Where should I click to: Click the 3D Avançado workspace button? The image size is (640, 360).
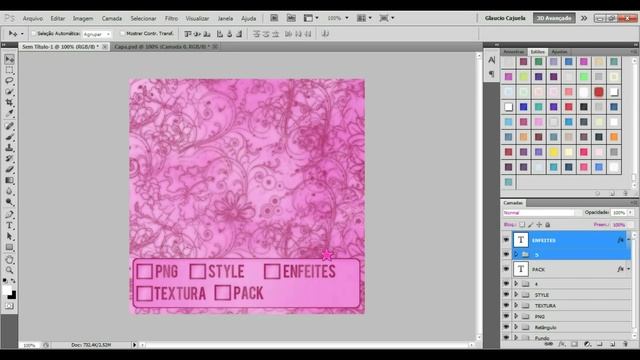pyautogui.click(x=554, y=18)
